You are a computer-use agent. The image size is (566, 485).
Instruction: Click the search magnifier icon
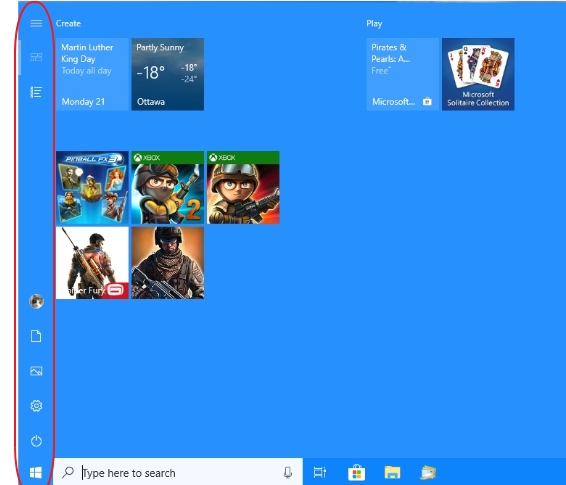click(x=68, y=472)
